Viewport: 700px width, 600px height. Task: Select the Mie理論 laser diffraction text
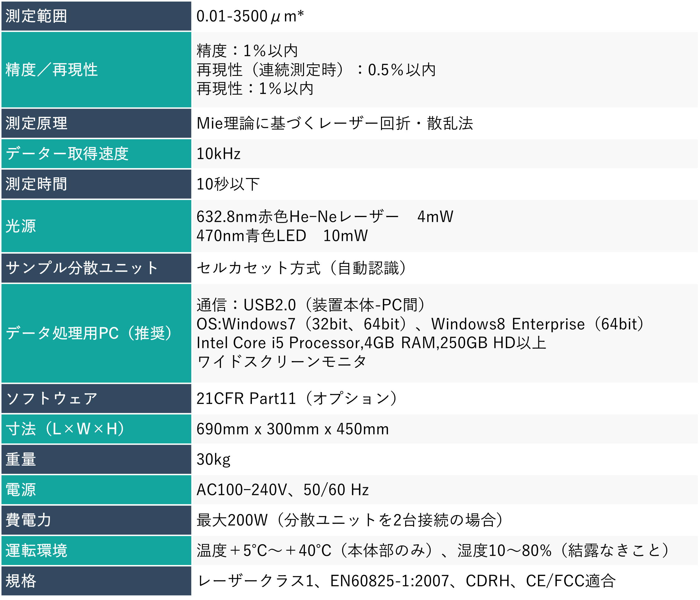tap(335, 123)
